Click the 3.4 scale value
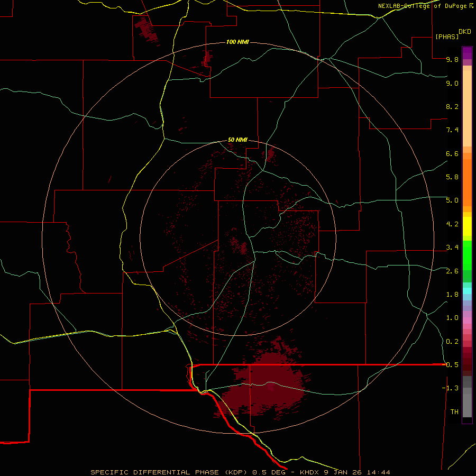This screenshot has height=476, width=476. [x=452, y=248]
